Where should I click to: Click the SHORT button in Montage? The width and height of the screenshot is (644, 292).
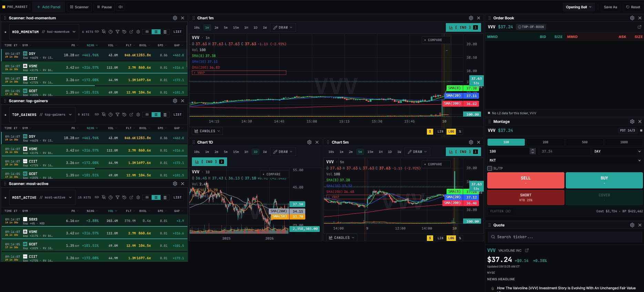[526, 197]
